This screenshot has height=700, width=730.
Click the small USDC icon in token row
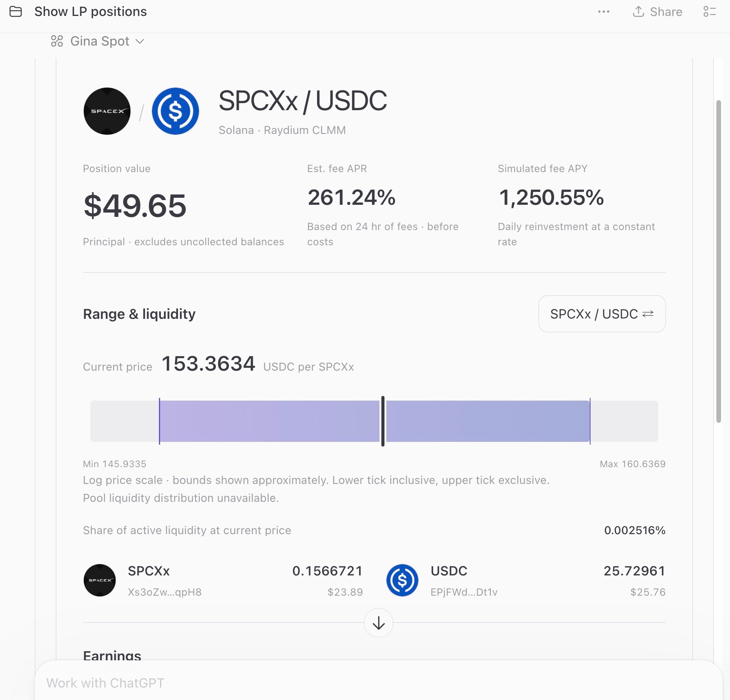click(x=402, y=580)
